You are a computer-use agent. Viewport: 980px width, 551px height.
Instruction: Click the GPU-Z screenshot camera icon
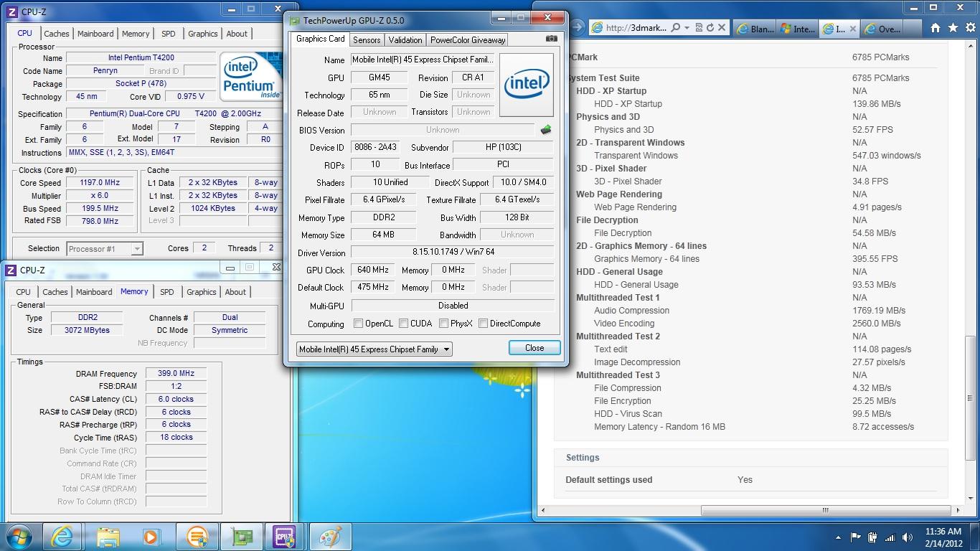tap(551, 39)
